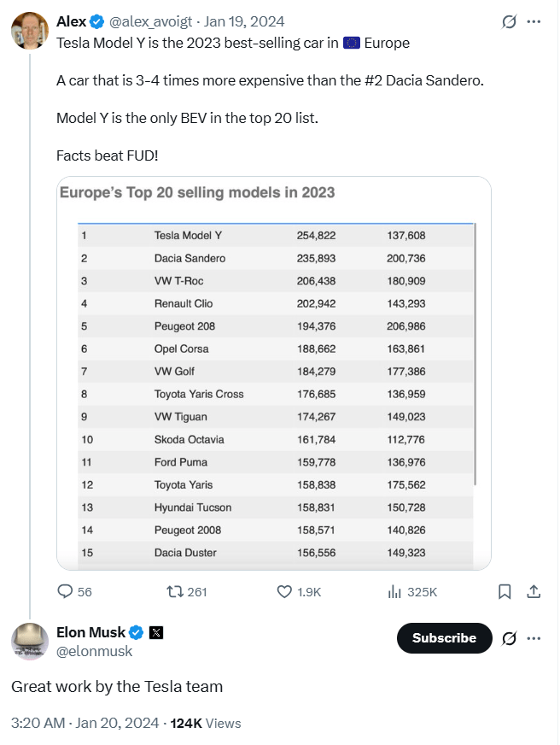
Task: Click the 3:20 AM Jan 20, 2024 timestamp
Action: pos(85,723)
